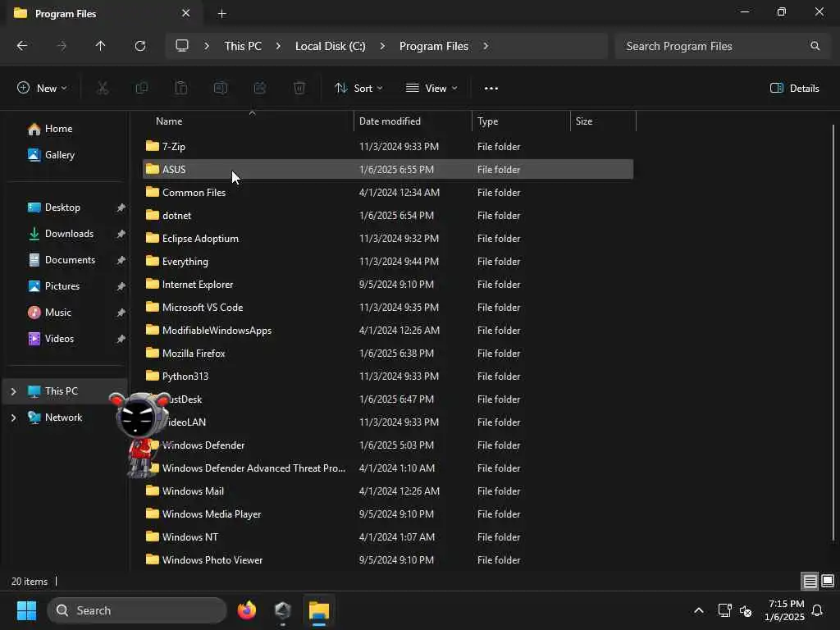This screenshot has height=630, width=840.
Task: Click the File Explorer taskbar icon
Action: 319,610
